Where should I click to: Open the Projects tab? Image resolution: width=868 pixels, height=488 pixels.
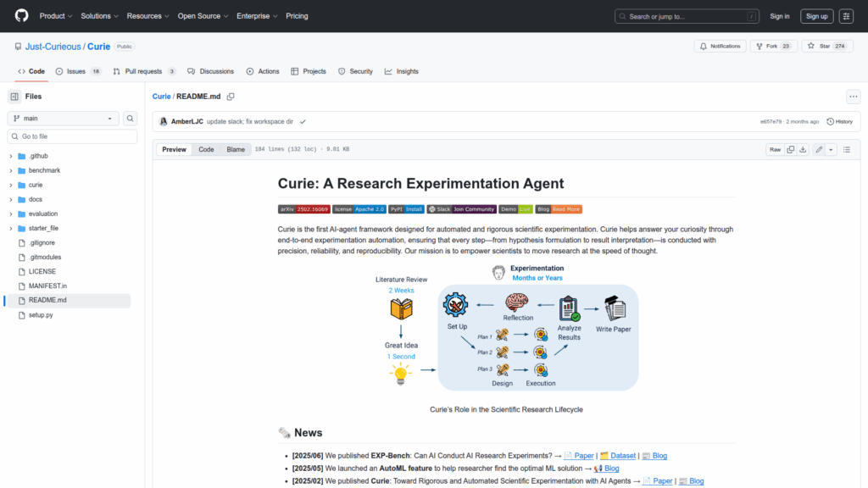click(x=309, y=71)
